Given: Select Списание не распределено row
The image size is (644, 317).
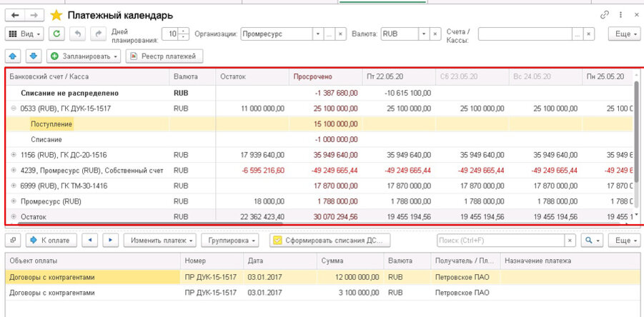Looking at the screenshot, I should [319, 93].
